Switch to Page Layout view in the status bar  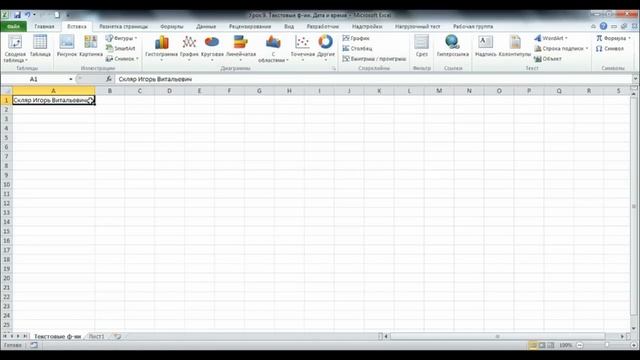click(542, 345)
